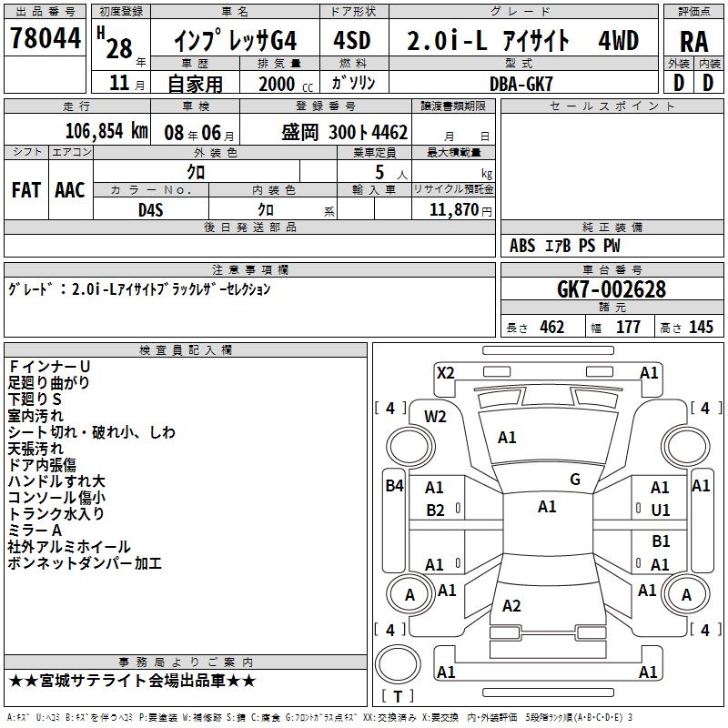The width and height of the screenshot is (728, 728).
Task: Select inspector note ハンドルすれ大
Action: (x=56, y=481)
